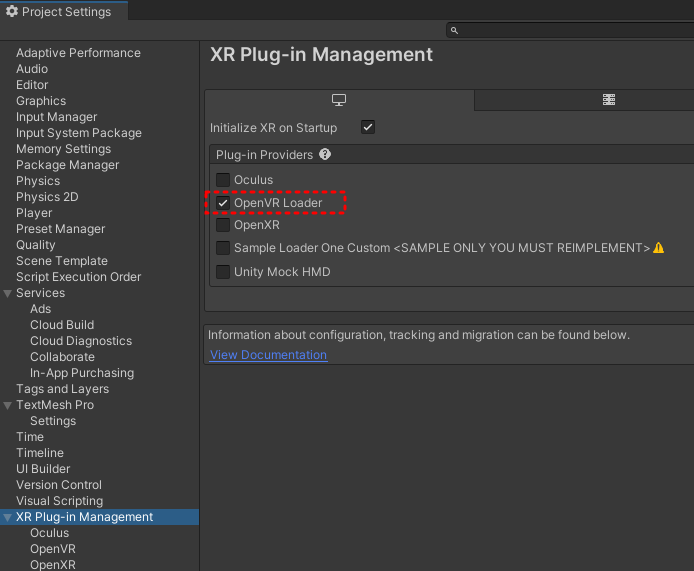Select XR Plug-in Management in the sidebar
Screen dimensions: 694x571
(x=99, y=517)
